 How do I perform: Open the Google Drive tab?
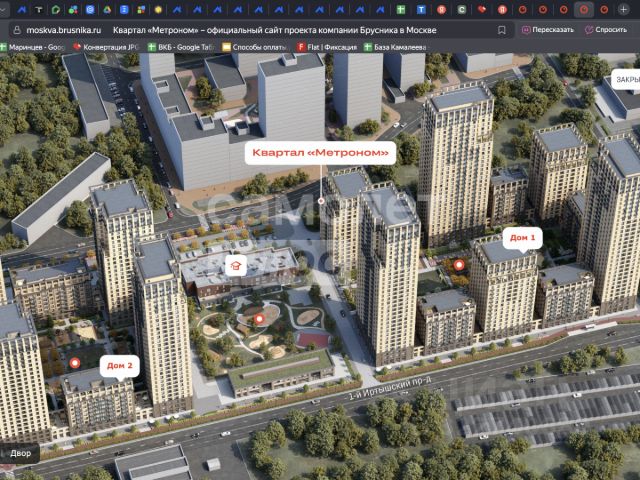[x=107, y=9]
